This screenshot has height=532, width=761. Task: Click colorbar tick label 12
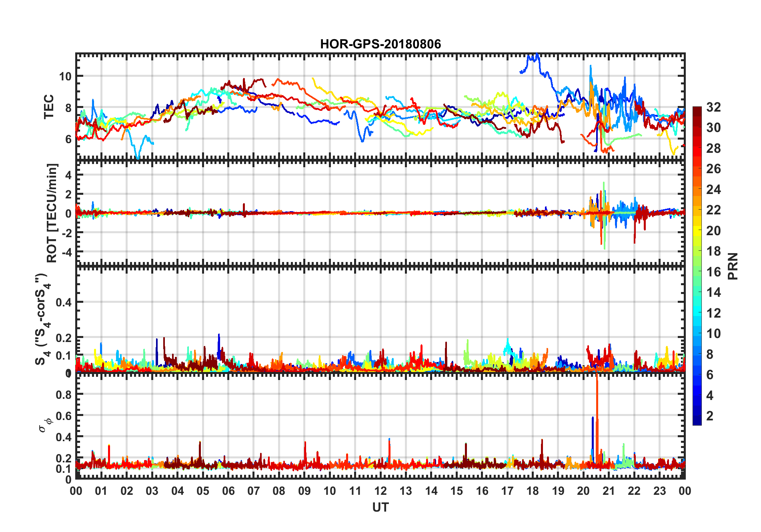(713, 313)
